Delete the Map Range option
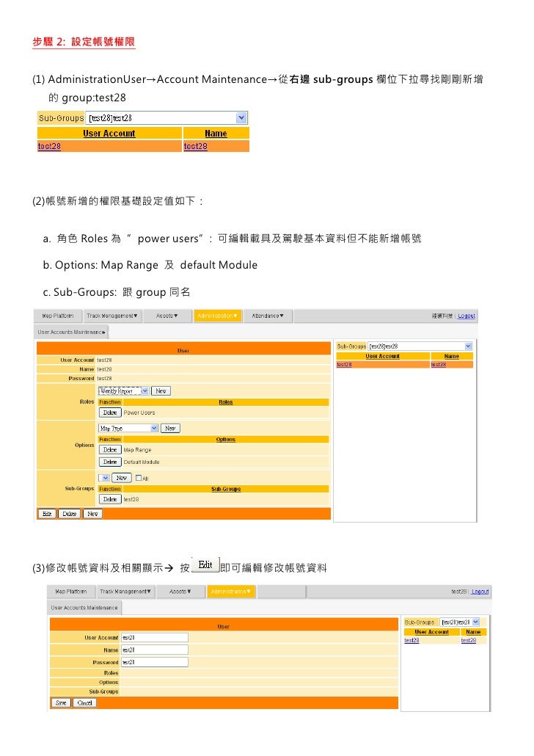 (x=110, y=450)
